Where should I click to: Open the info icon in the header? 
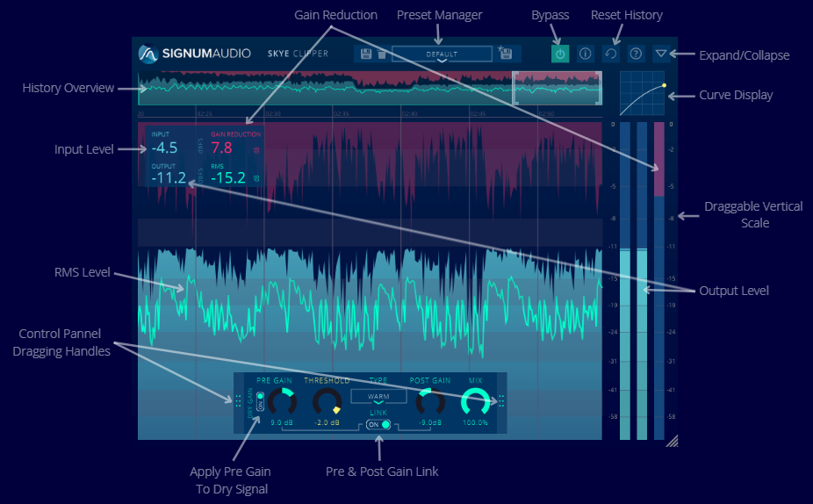pos(586,54)
